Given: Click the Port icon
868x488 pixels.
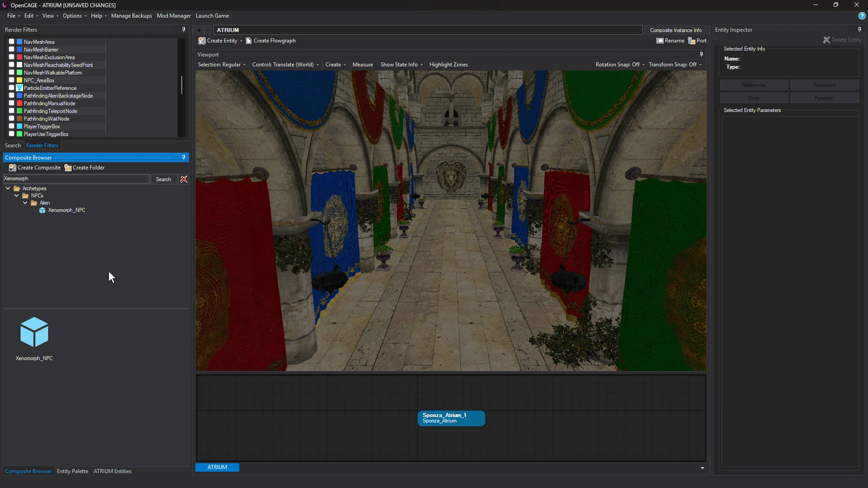Looking at the screenshot, I should pos(692,41).
